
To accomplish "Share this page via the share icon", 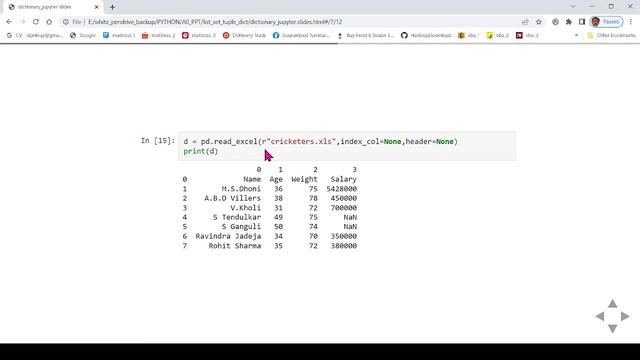I will pos(525,22).
